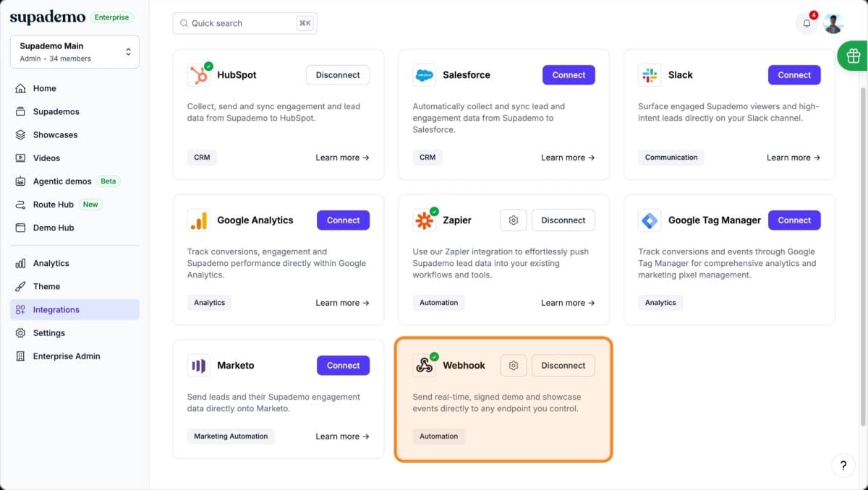Click the Communication tag on Slack card

(x=671, y=158)
